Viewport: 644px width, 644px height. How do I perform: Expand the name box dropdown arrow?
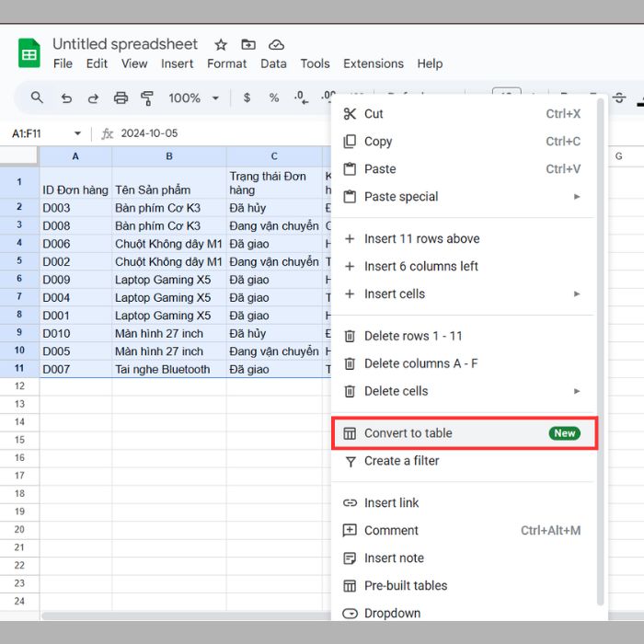[x=77, y=133]
